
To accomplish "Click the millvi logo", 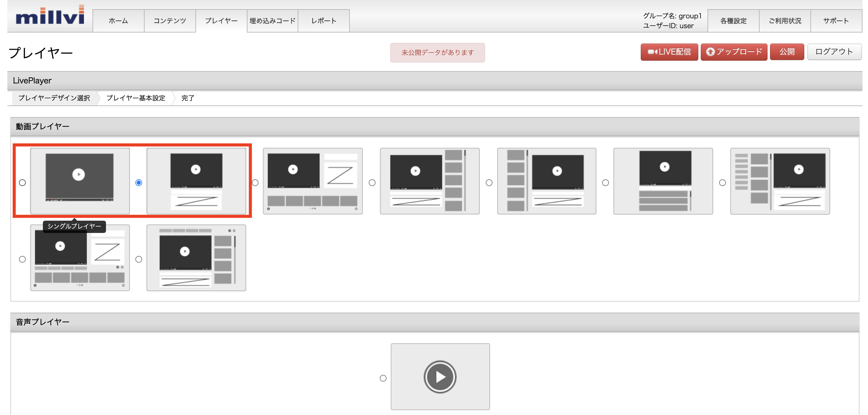I will pos(50,15).
